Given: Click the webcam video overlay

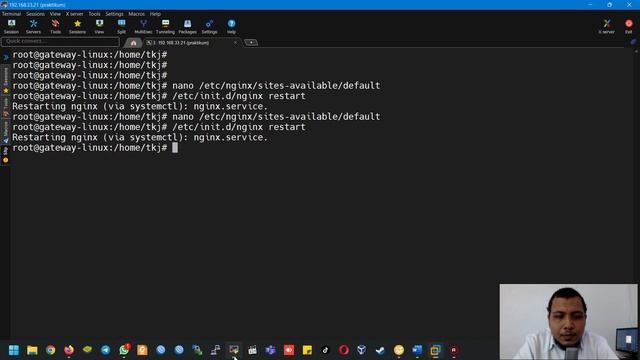Looking at the screenshot, I should [569, 322].
